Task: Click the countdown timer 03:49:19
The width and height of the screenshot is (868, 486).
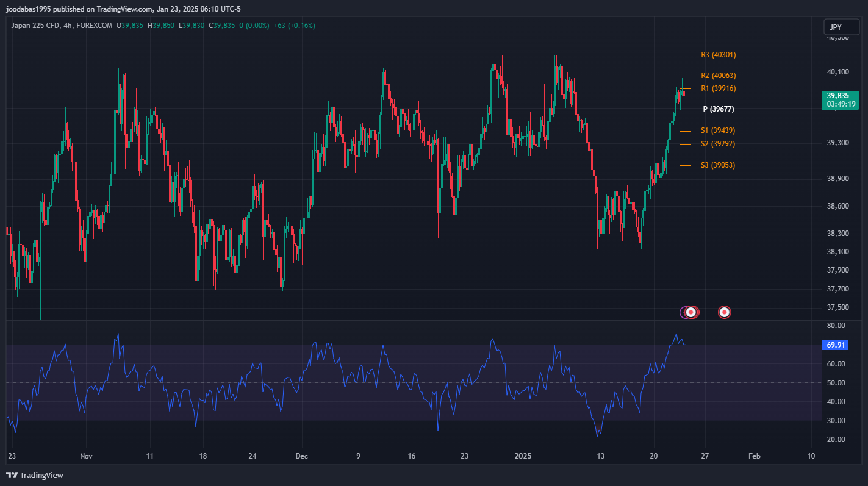Action: click(841, 104)
